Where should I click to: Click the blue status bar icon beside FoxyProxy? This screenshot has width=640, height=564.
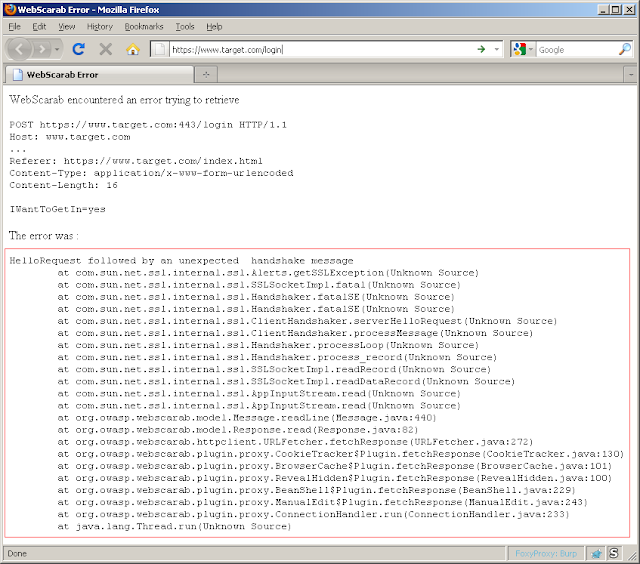[596, 554]
